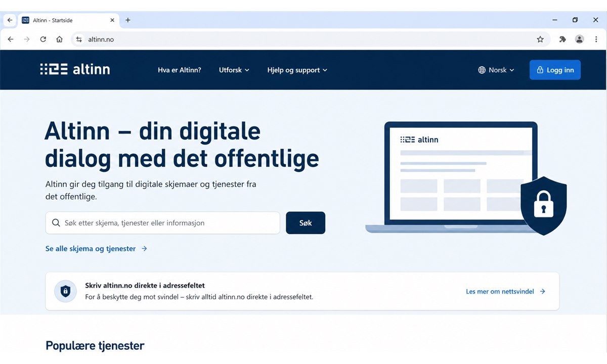Select the Altinn - Startside tab

(69, 20)
